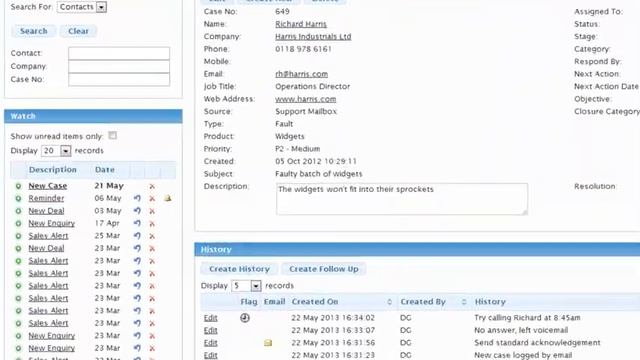The image size is (640, 360).
Task: Click sort arrows beside Created On header
Action: click(389, 302)
